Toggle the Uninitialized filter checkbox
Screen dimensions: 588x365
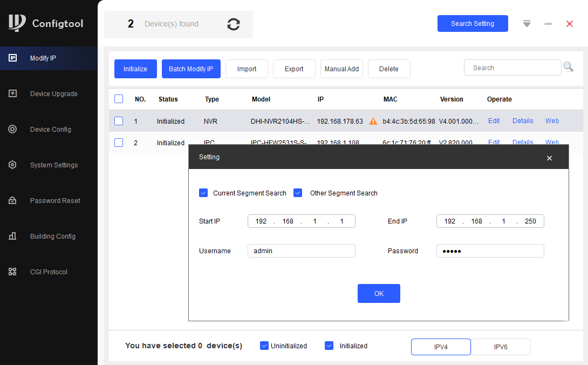tap(264, 346)
